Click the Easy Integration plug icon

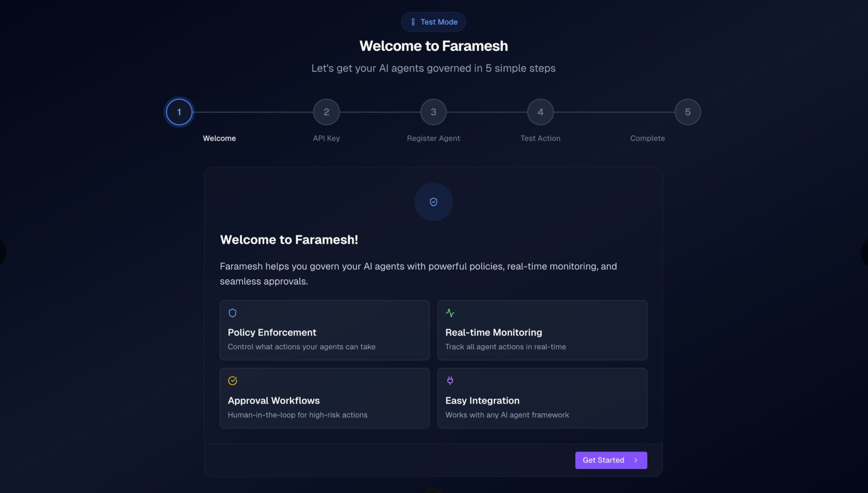[x=450, y=380]
